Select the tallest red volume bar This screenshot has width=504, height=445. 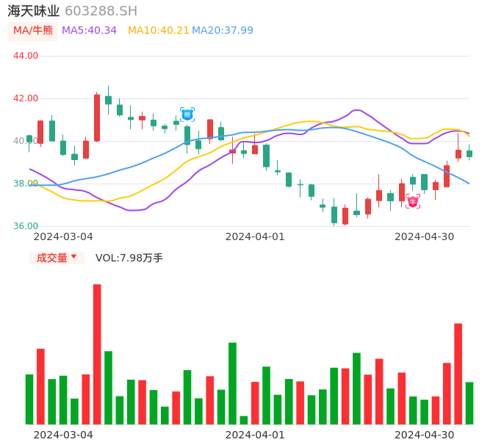click(x=97, y=354)
